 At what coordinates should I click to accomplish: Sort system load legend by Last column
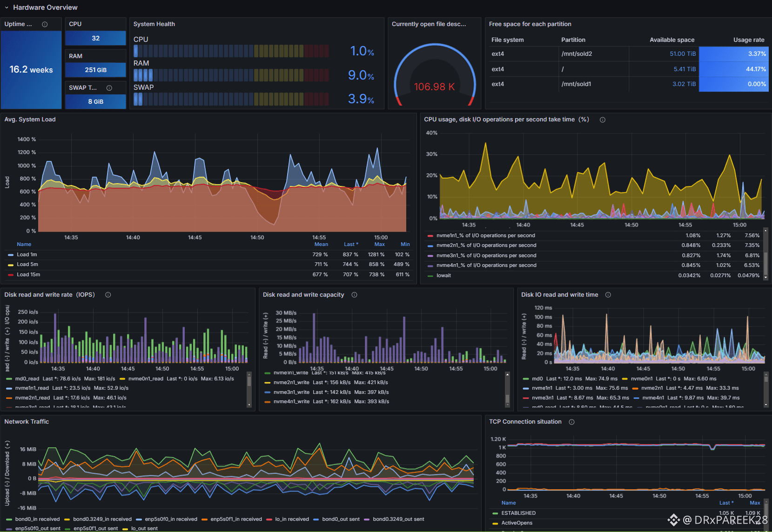[x=350, y=244]
